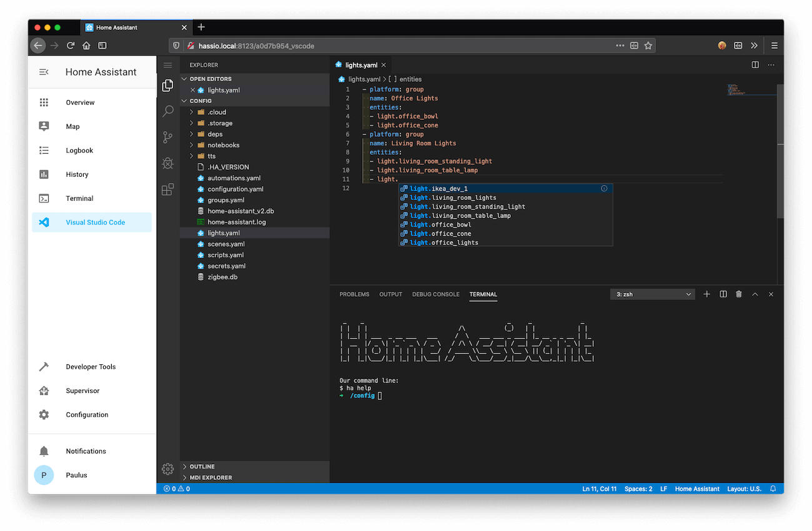Maximize the panel with the chevron-up toggle
This screenshot has height=531, width=812.
[x=755, y=294]
